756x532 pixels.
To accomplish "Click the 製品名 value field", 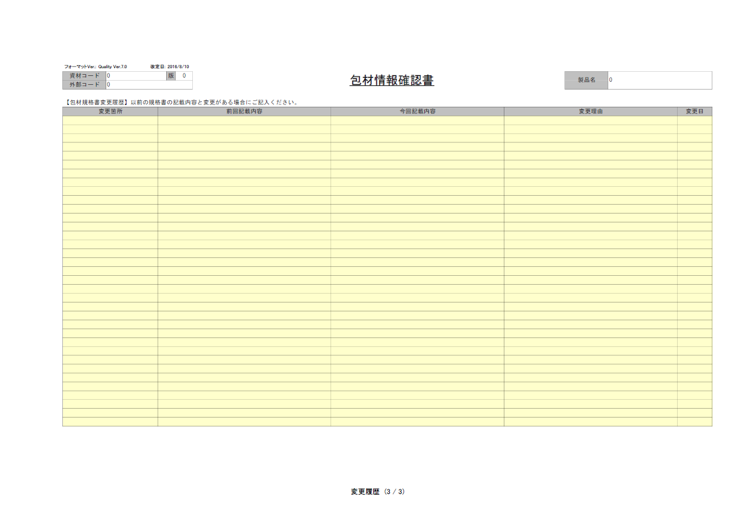I will click(x=660, y=80).
